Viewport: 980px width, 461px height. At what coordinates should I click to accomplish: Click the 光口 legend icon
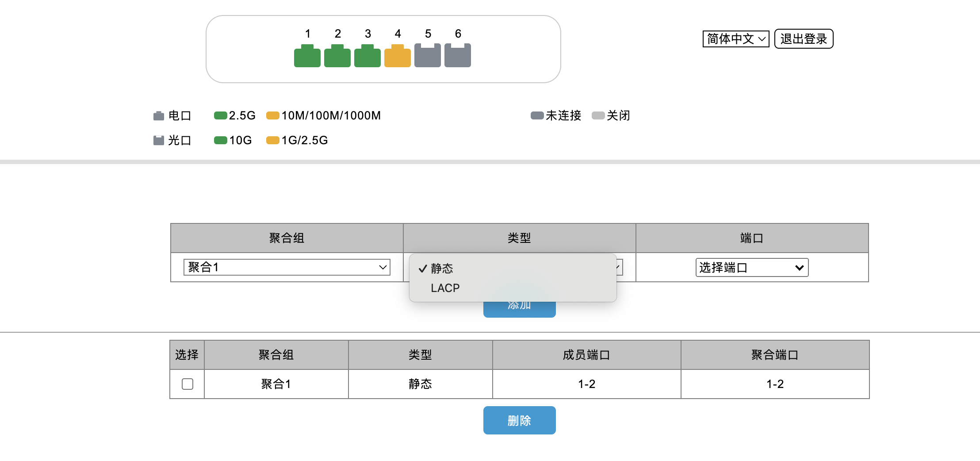point(159,140)
